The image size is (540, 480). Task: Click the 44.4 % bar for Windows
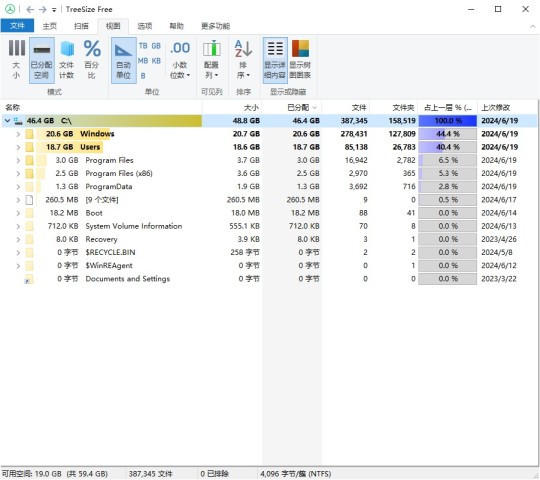point(448,134)
